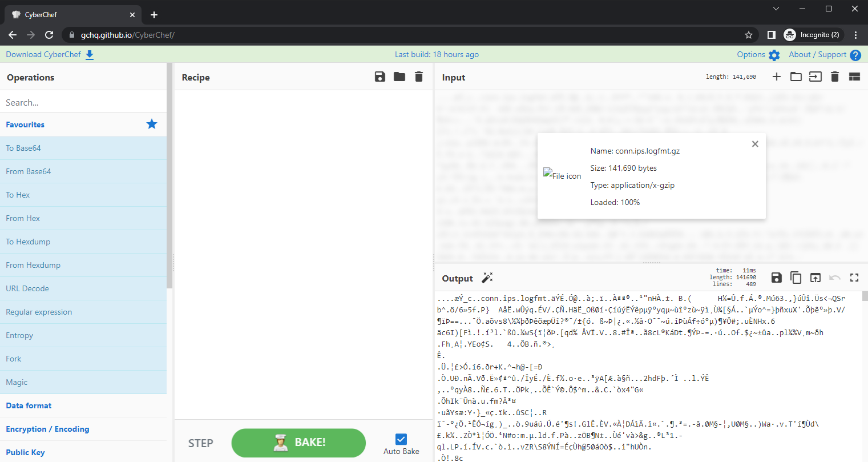
Task: Save the current recipe
Action: pyautogui.click(x=380, y=77)
